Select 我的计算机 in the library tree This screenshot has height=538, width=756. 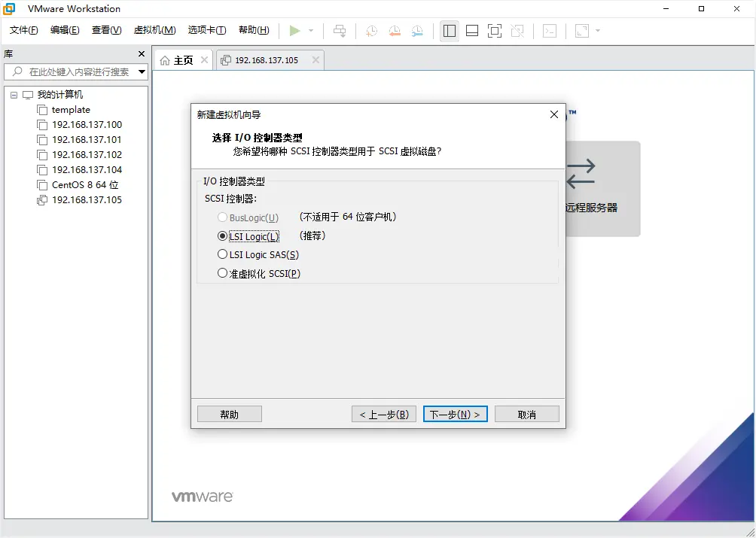59,95
